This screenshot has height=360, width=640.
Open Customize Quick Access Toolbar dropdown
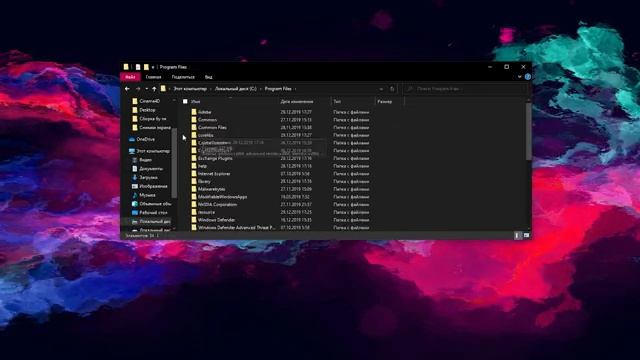point(153,67)
